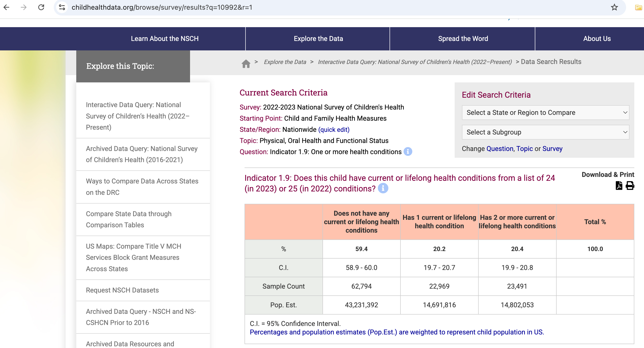Open Select a Subgroup dropdown
Viewport: 644px width, 348px height.
coord(545,132)
